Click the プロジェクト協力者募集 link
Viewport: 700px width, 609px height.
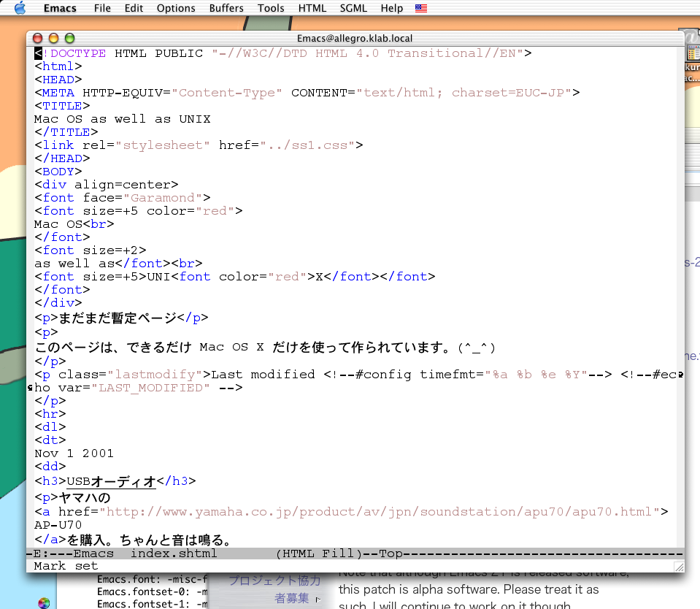[274, 590]
